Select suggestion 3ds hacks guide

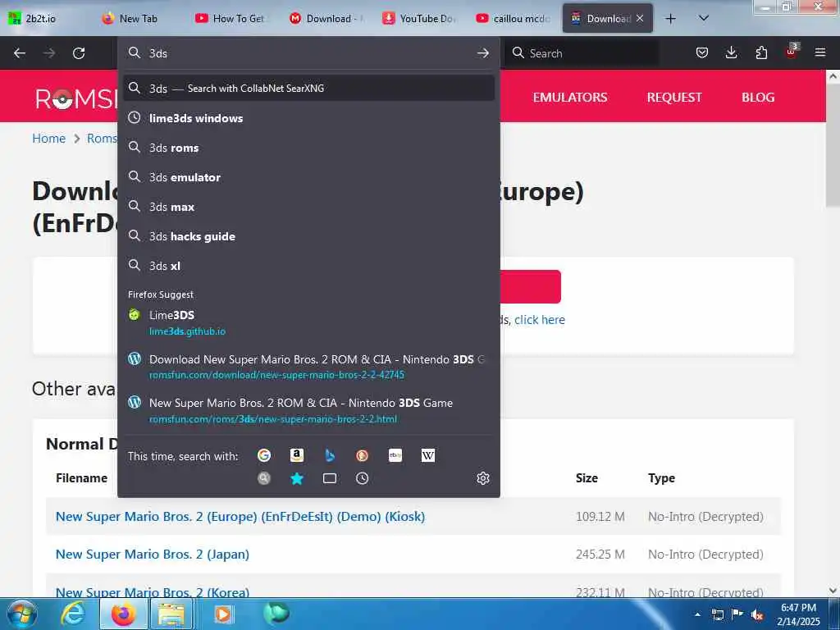[x=308, y=235]
